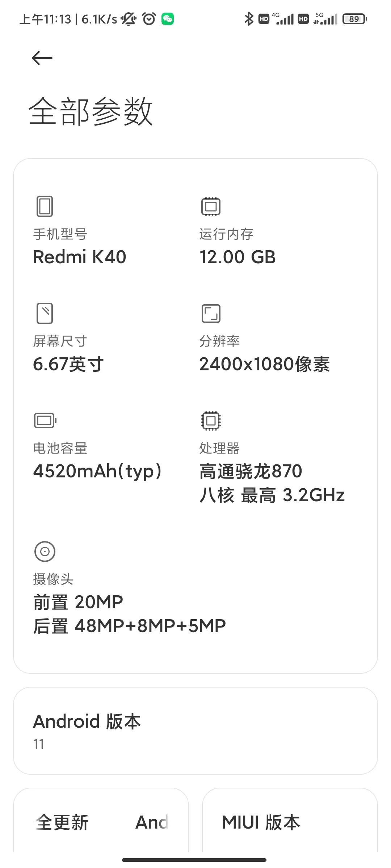Screen dimensions: 391x868
Task: Click the 运行内存 memory chip icon
Action: [210, 207]
